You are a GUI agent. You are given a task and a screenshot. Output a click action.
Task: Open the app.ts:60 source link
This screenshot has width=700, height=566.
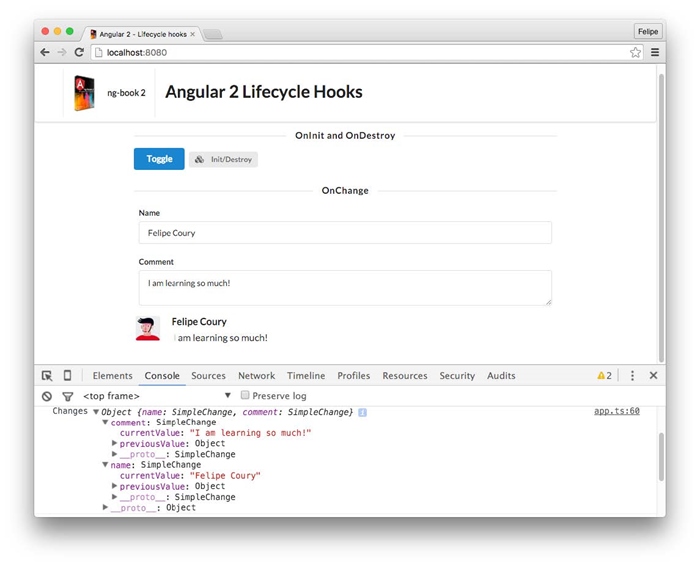click(x=616, y=411)
